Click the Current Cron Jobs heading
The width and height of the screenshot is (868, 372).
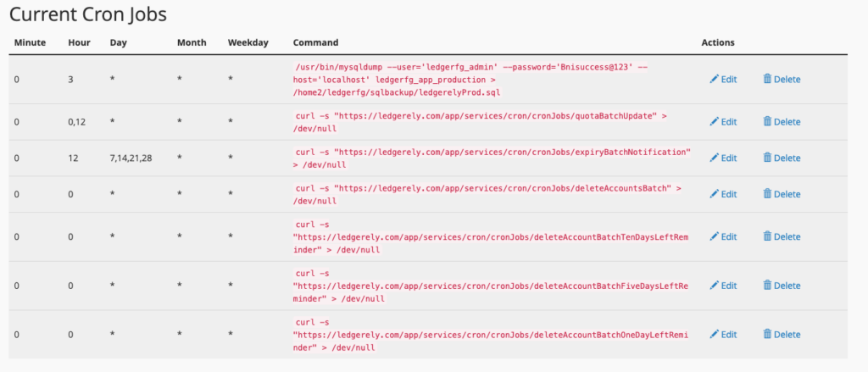pyautogui.click(x=88, y=14)
